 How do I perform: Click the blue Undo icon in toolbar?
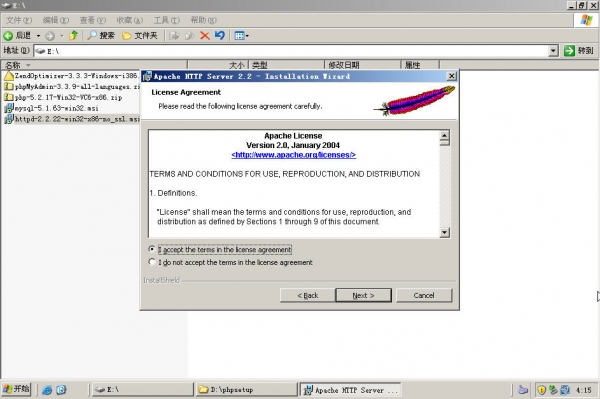tap(220, 36)
